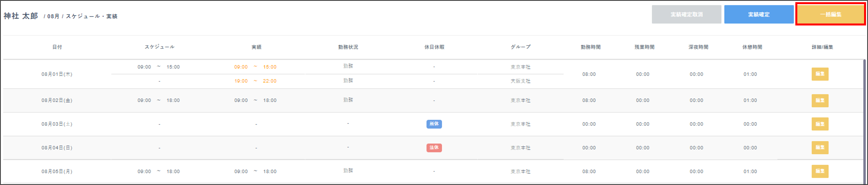Open edit for 08月04日(日) row
The image size is (868, 185).
pos(820,147)
